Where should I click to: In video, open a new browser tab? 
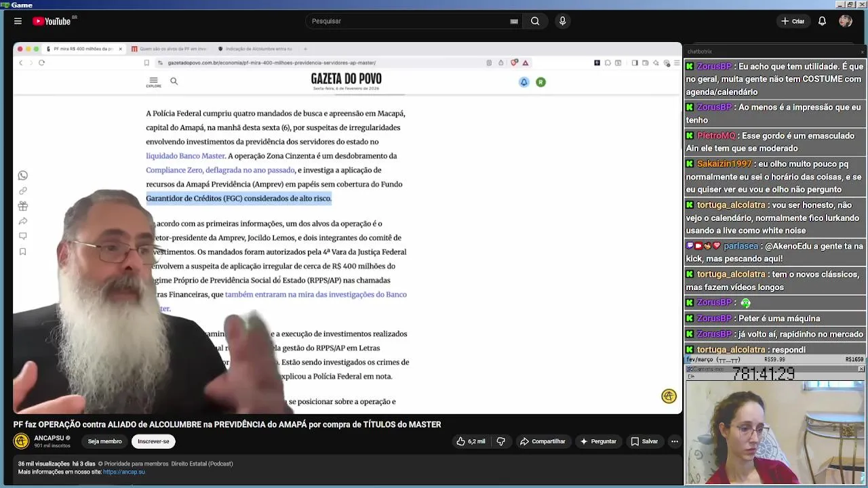pyautogui.click(x=305, y=49)
